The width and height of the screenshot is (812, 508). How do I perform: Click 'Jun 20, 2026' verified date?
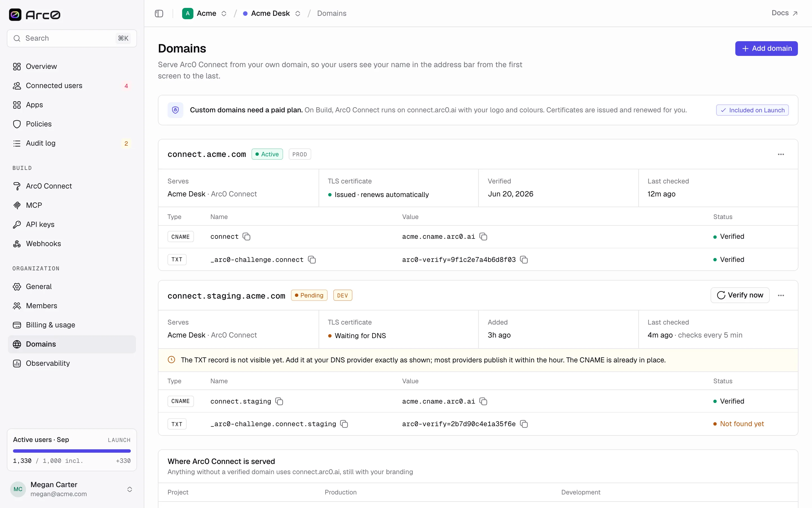[510, 194]
